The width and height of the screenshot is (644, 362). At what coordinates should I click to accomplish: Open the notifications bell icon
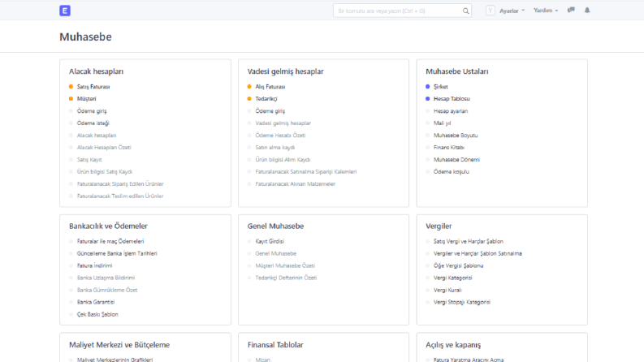coord(587,11)
